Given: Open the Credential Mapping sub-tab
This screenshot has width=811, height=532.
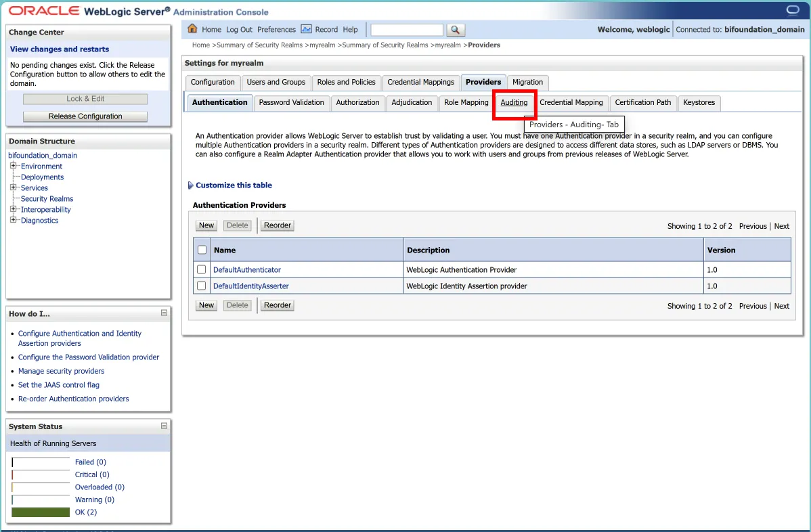Looking at the screenshot, I should tap(571, 102).
